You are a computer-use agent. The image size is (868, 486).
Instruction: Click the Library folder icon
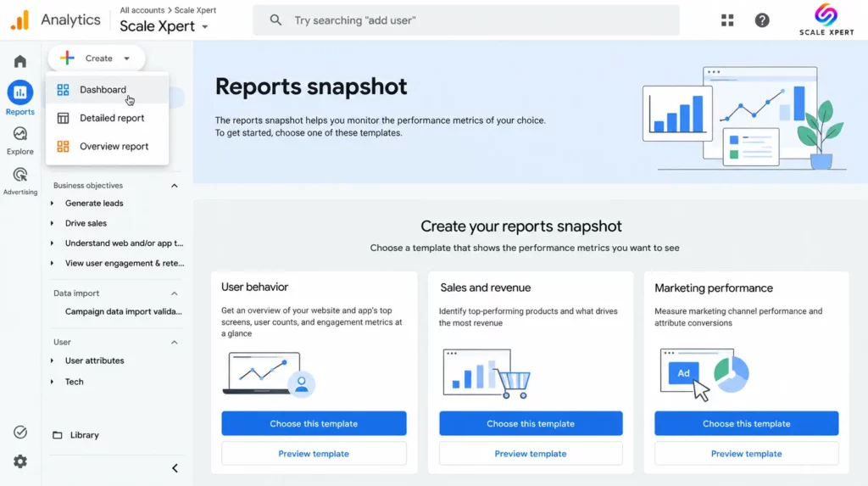(x=58, y=435)
